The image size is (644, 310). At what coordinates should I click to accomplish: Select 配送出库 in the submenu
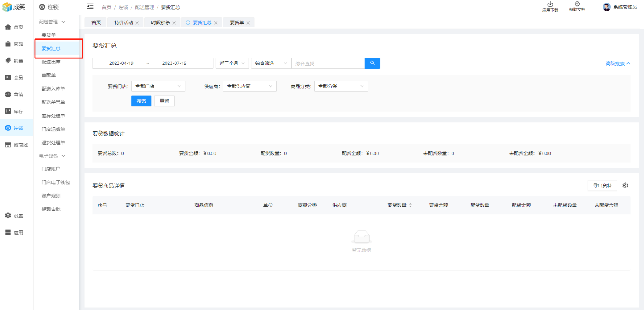pyautogui.click(x=51, y=62)
